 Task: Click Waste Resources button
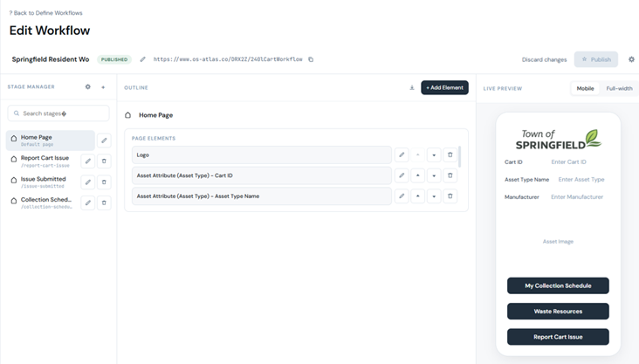[558, 312]
